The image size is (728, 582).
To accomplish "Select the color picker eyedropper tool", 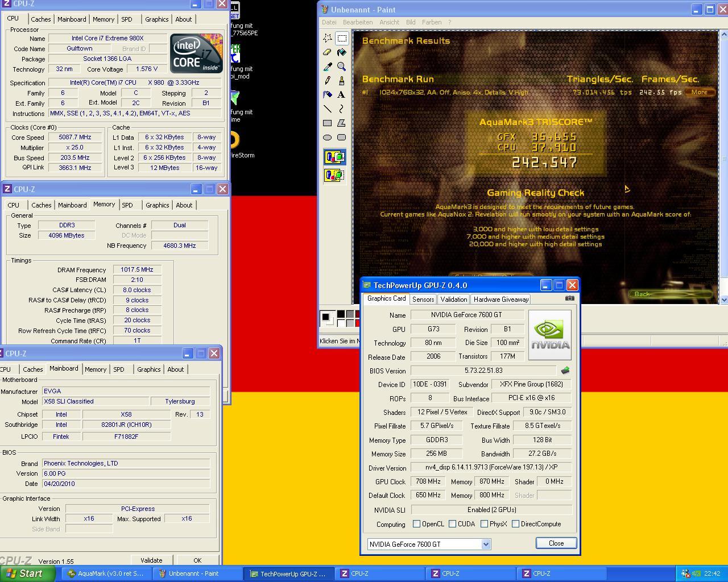I will click(x=328, y=66).
